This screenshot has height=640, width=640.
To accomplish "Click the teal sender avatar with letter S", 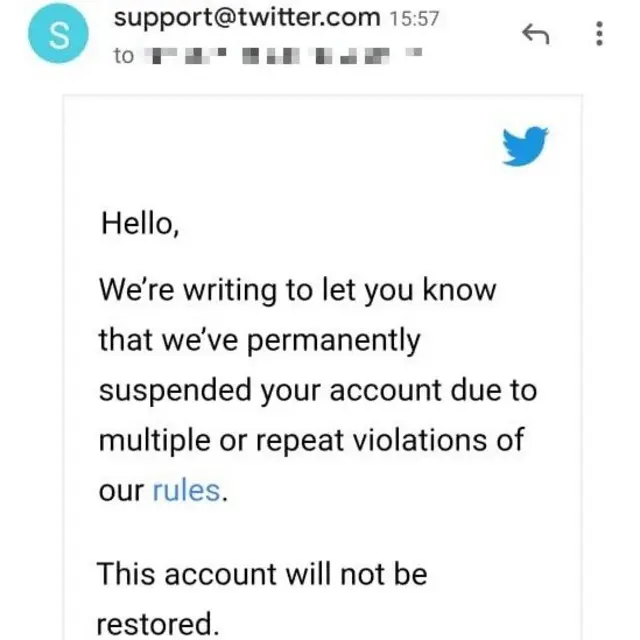I will click(60, 37).
